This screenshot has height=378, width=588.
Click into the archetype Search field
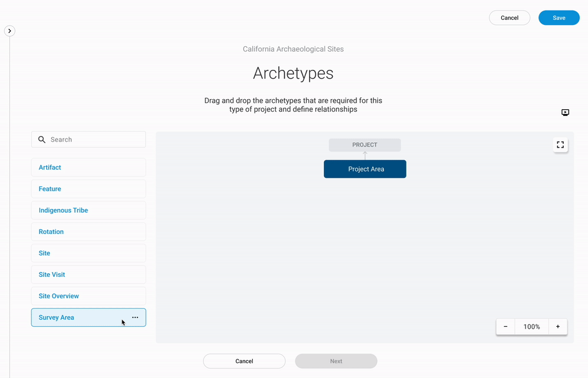(94, 140)
